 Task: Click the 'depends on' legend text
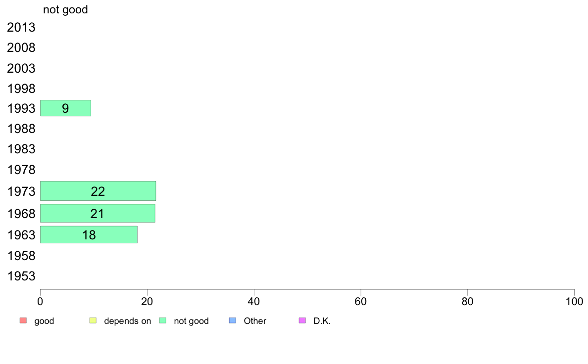click(x=128, y=321)
